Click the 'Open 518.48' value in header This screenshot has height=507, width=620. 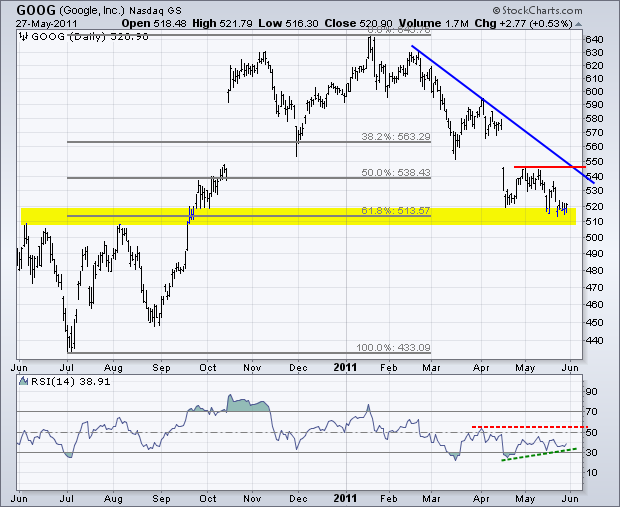[154, 24]
